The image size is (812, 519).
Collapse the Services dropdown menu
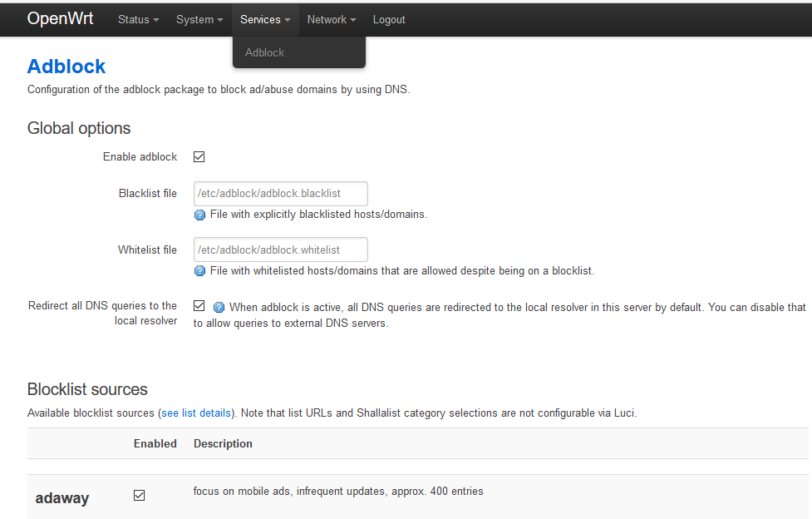click(265, 20)
